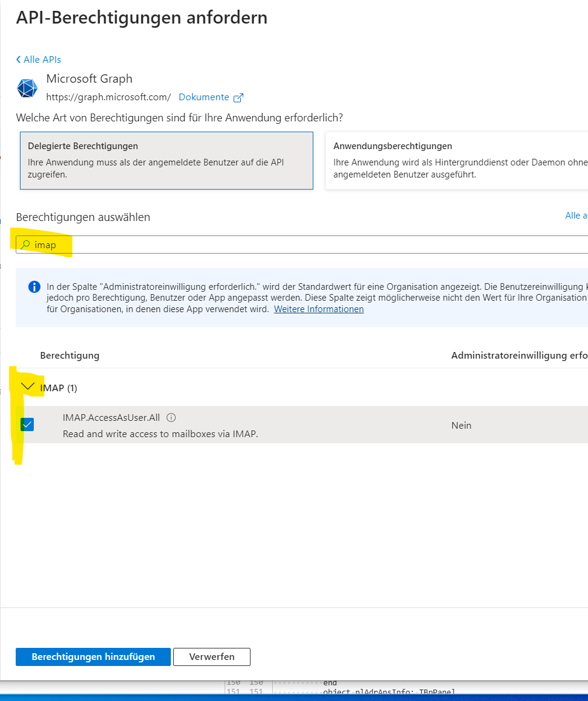The image size is (588, 701).
Task: Click the Administratoreinwilligung column header
Action: [x=519, y=356]
